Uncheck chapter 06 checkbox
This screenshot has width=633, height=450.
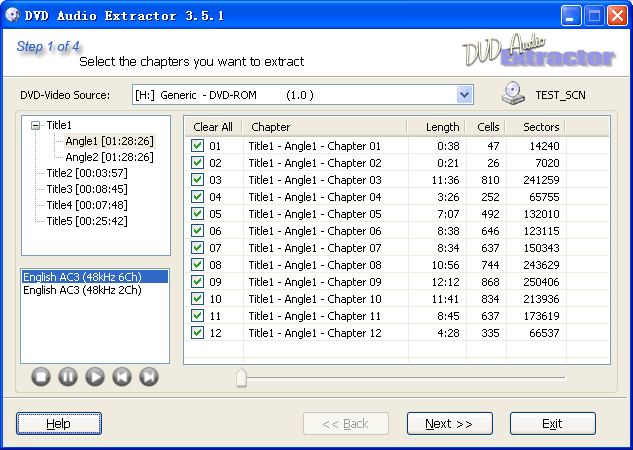(197, 230)
